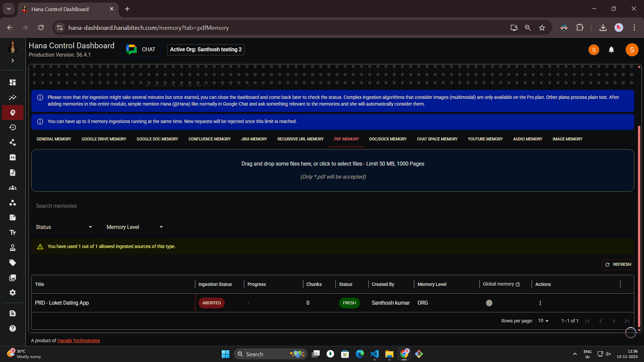Click the notifications bell icon

[x=611, y=50]
